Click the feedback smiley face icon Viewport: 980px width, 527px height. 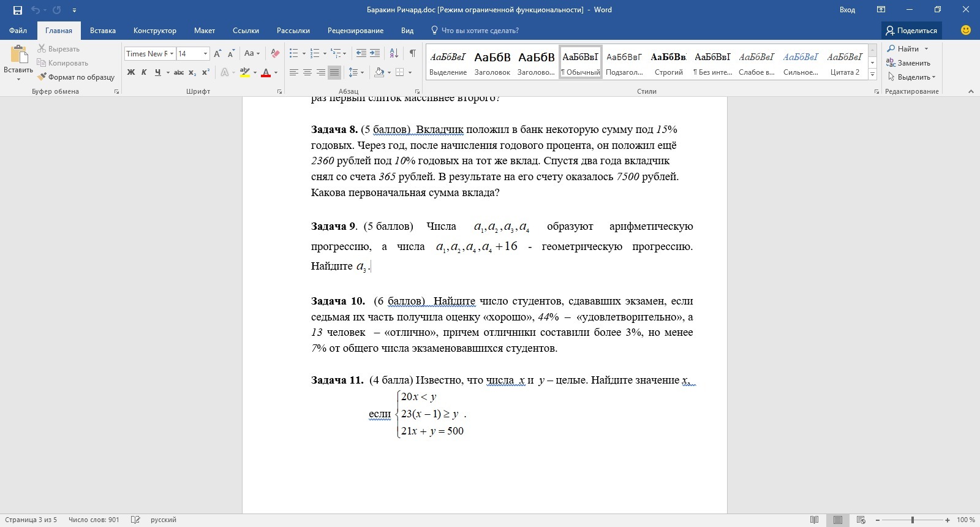pyautogui.click(x=966, y=30)
